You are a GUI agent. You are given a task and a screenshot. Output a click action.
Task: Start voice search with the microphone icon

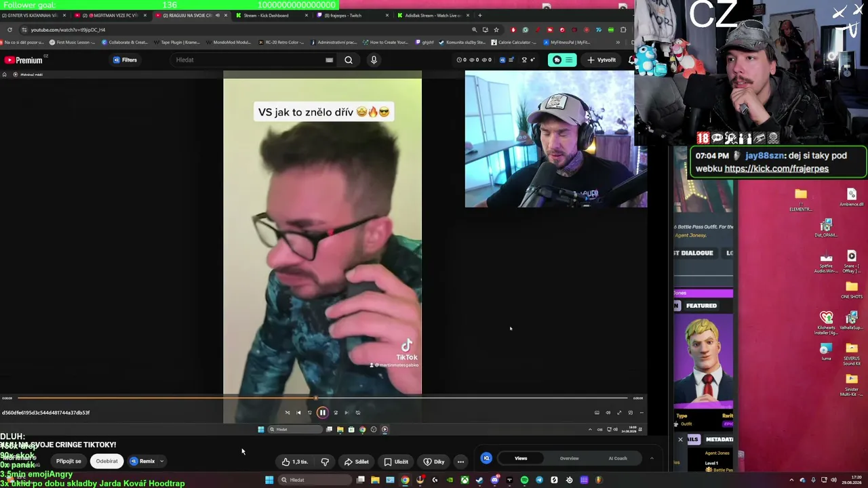click(374, 60)
